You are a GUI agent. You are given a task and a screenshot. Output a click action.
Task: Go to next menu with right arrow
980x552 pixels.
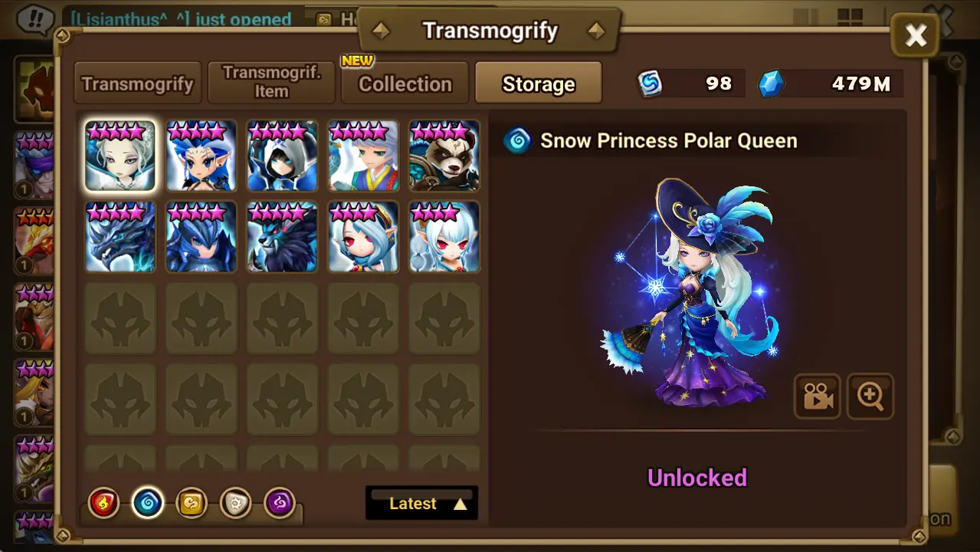(596, 31)
